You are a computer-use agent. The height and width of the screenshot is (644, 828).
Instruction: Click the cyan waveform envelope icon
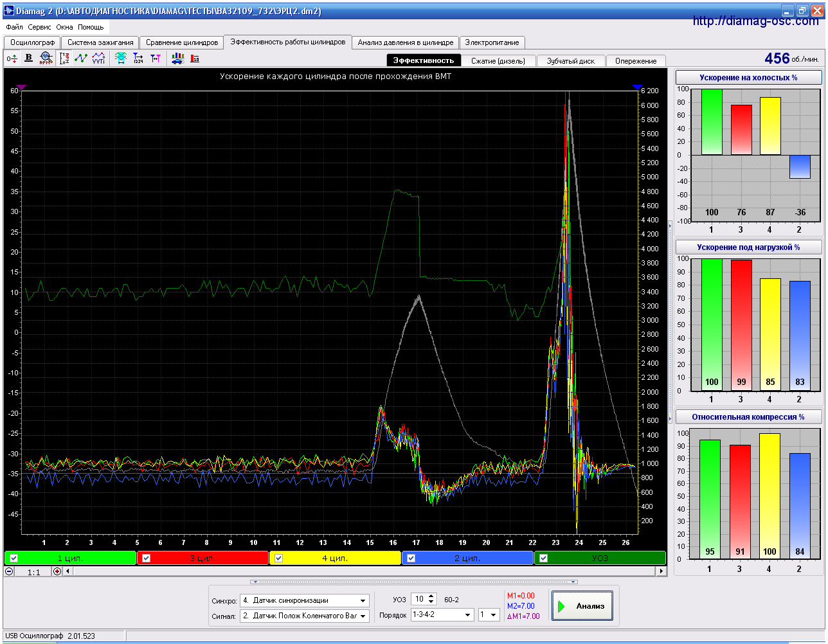click(120, 58)
